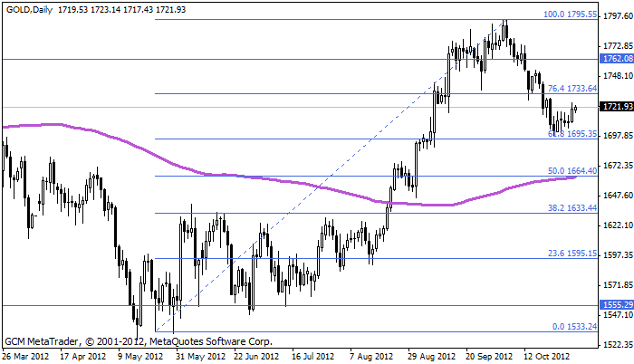Select the 0.0 Fibonacci label at 1533.24
The height and width of the screenshot is (364, 634).
[x=574, y=326]
